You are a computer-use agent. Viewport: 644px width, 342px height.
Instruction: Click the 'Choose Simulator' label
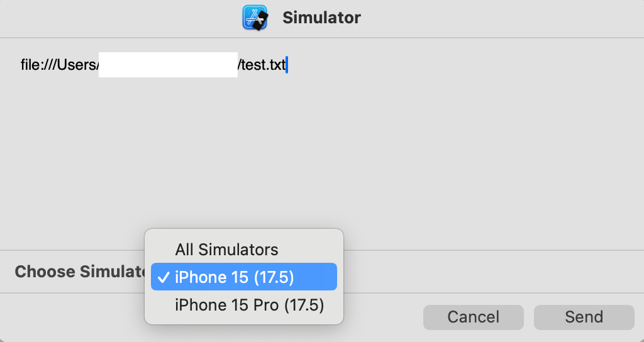[x=79, y=272]
